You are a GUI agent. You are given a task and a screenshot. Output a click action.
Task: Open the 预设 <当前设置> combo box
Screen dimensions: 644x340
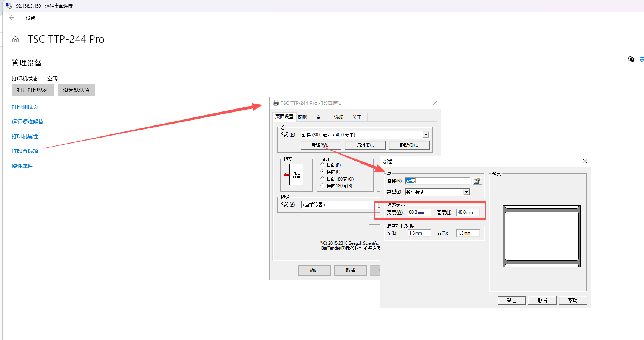tap(340, 205)
